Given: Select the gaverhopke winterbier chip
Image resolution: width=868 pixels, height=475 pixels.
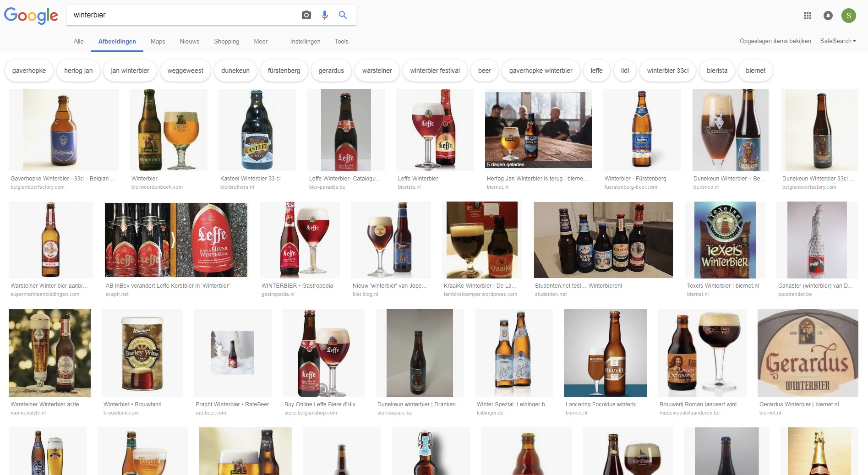Looking at the screenshot, I should click(x=541, y=71).
